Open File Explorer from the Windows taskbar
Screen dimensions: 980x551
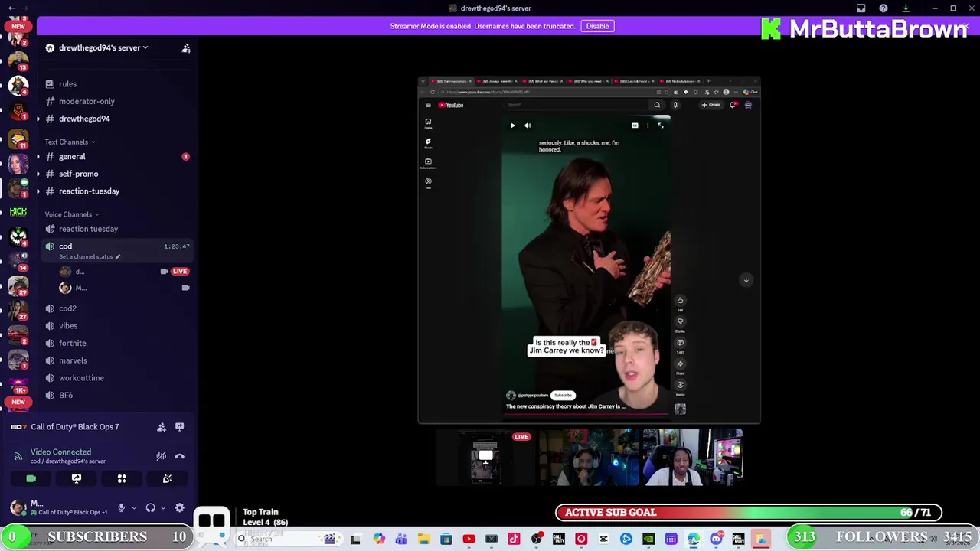point(423,540)
